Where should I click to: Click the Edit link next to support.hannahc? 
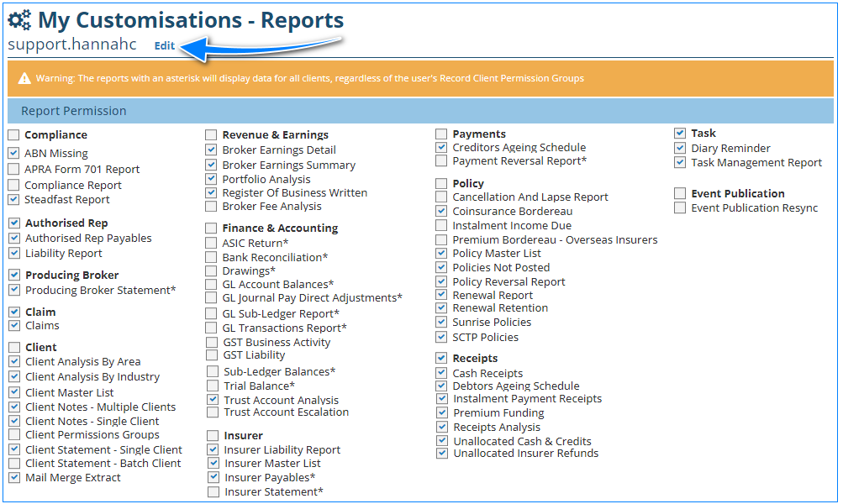tap(165, 46)
